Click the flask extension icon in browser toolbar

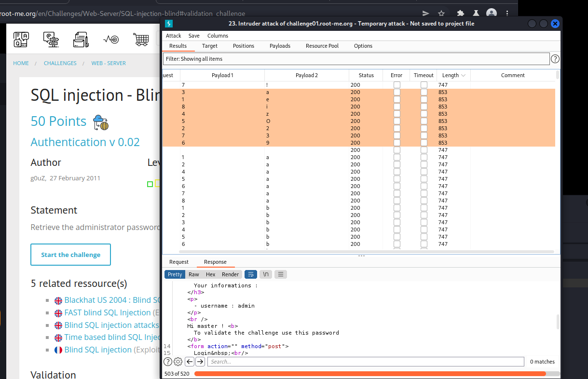[476, 14]
